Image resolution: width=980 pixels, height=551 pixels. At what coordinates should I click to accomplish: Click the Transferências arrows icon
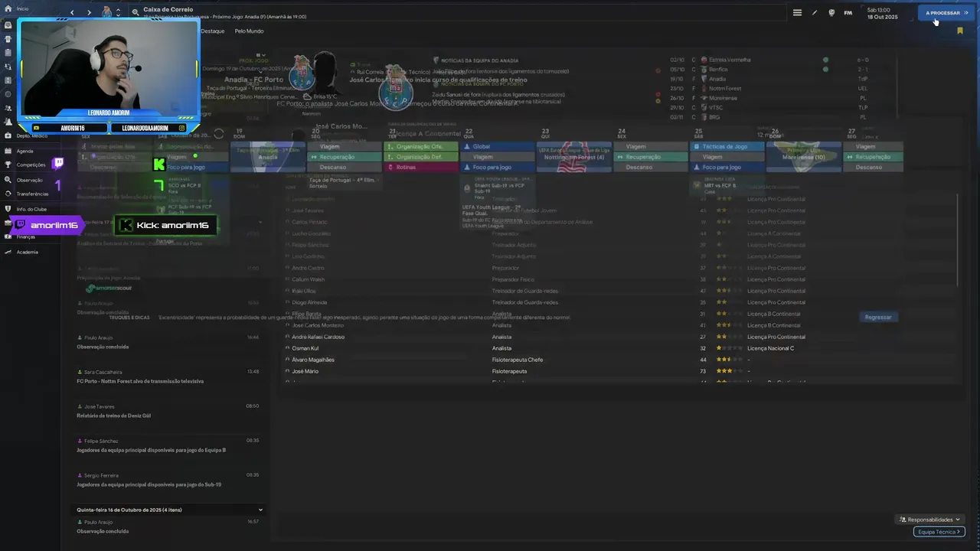[x=8, y=194]
